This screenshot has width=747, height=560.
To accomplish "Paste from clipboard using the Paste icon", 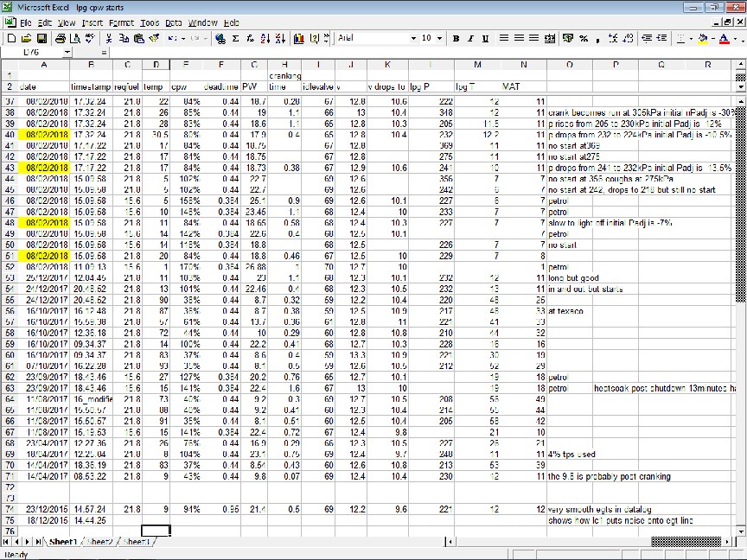I will [x=139, y=39].
